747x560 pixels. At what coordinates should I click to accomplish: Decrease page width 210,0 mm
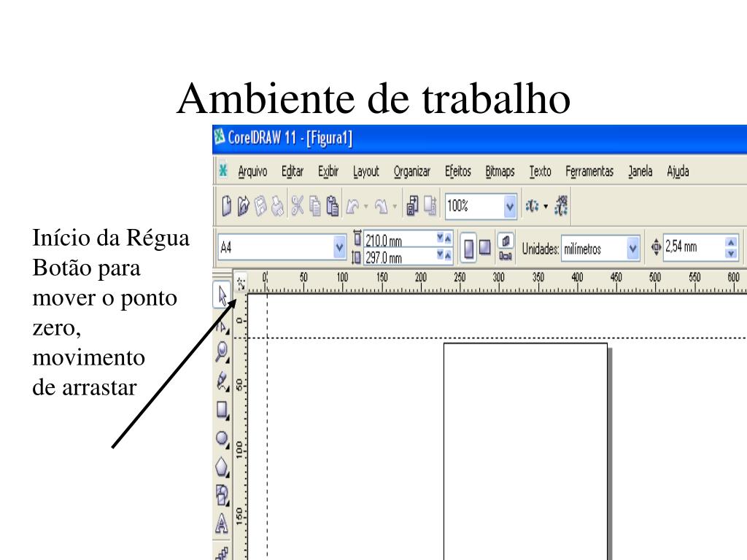coord(440,238)
